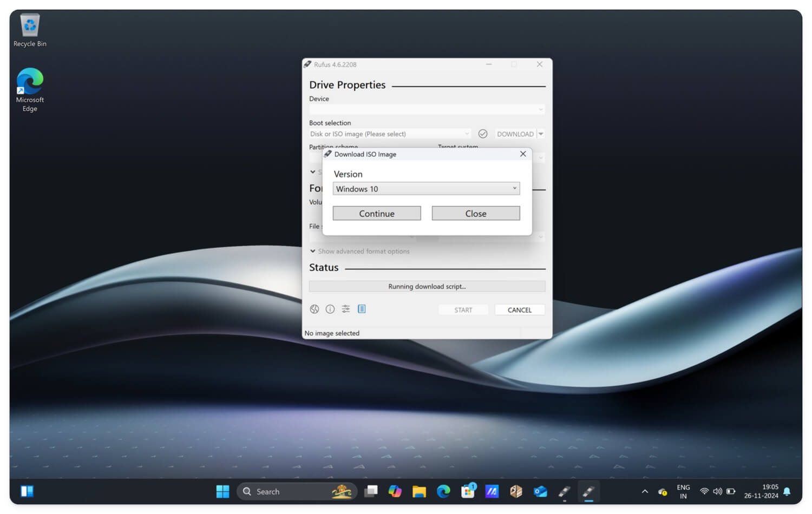Open File Explorer from the taskbar
812x514 pixels.
[x=419, y=491]
